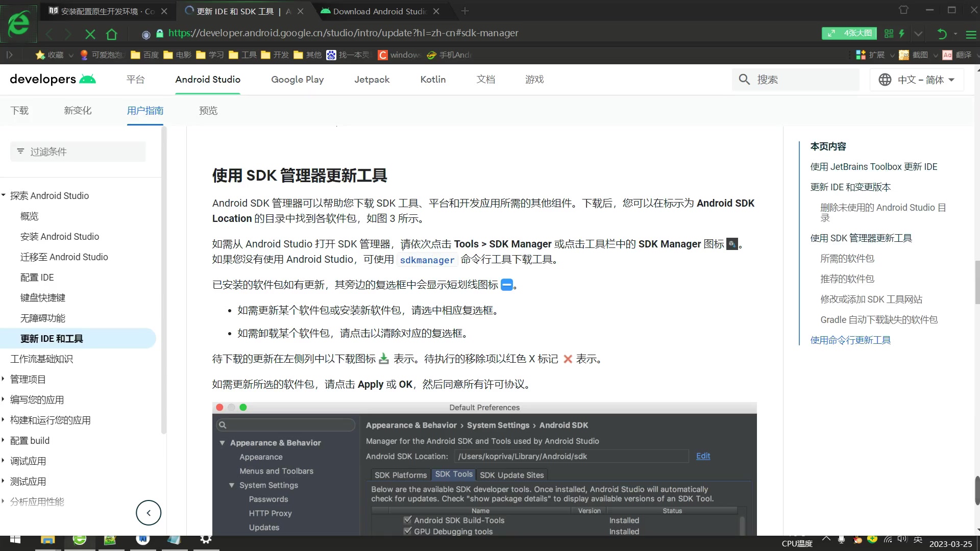The height and width of the screenshot is (551, 980).
Task: Click the SDK Manager icon in toolbar
Action: coord(732,243)
